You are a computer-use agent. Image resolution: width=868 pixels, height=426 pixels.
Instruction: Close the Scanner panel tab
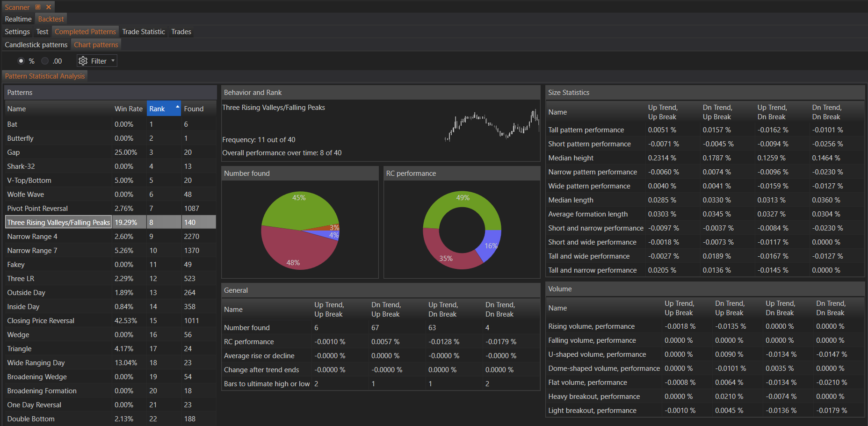pos(49,7)
